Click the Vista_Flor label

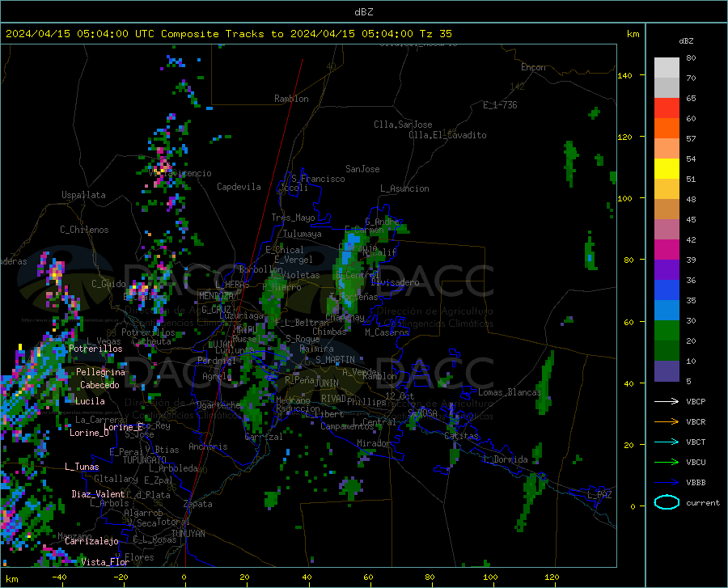click(x=105, y=562)
